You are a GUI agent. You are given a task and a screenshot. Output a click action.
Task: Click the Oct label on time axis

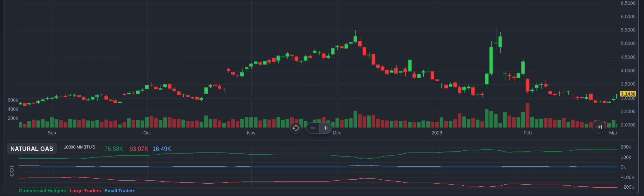pos(147,133)
